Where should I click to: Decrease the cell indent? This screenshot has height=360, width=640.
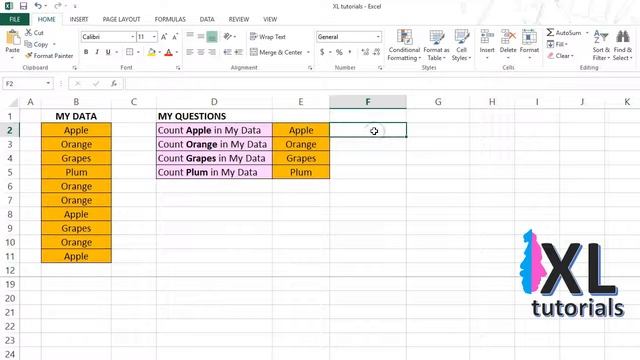pos(227,52)
